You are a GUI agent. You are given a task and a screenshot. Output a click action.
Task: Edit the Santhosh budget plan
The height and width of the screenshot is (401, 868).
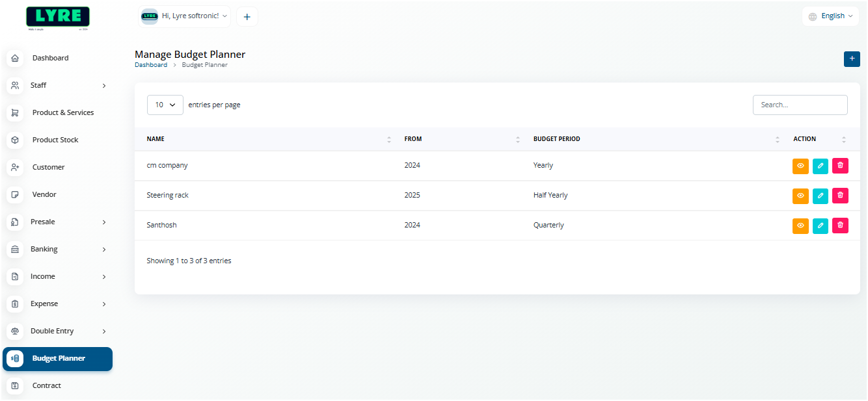[821, 226]
